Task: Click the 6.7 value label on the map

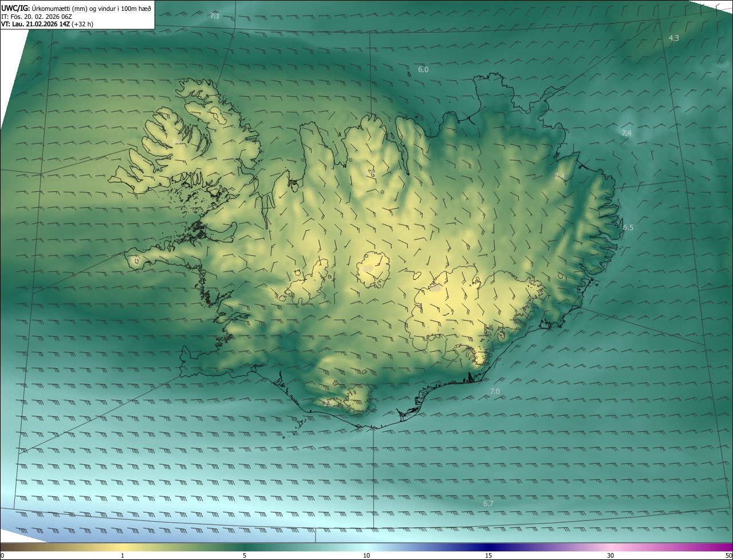Action: 488,503
